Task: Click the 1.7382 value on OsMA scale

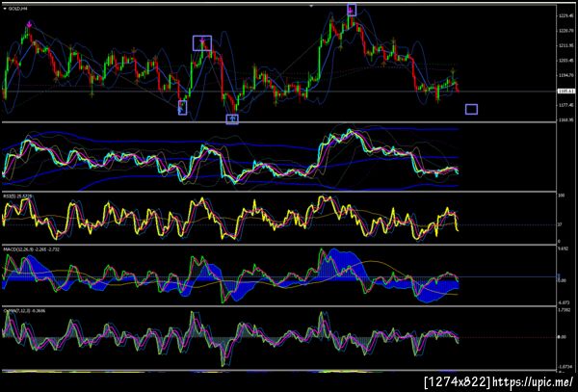Action: click(564, 310)
